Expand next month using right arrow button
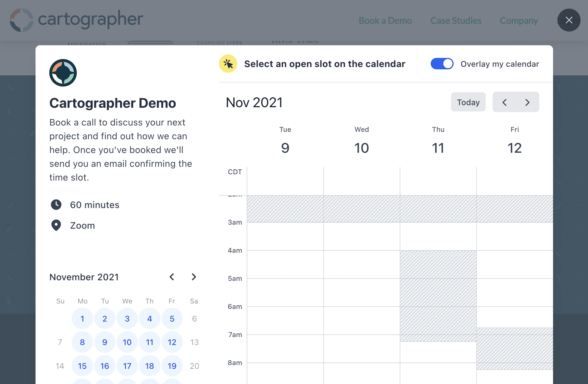588x384 pixels. pos(194,277)
